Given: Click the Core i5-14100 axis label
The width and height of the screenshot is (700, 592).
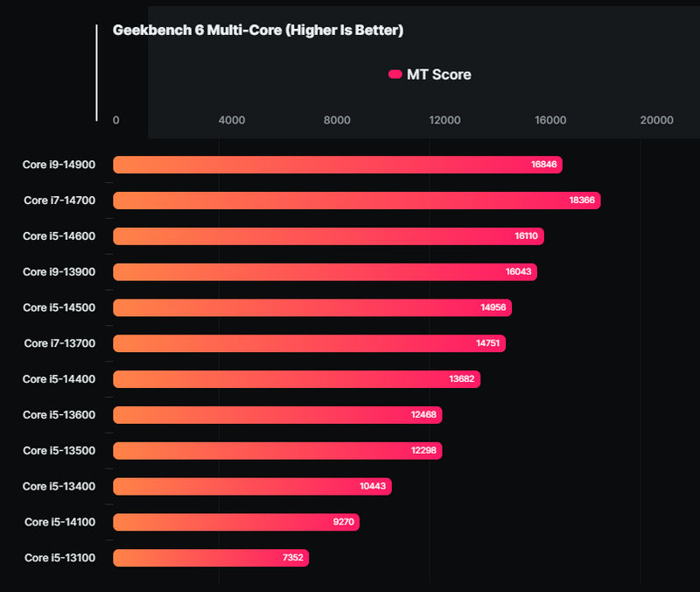Looking at the screenshot, I should point(59,522).
